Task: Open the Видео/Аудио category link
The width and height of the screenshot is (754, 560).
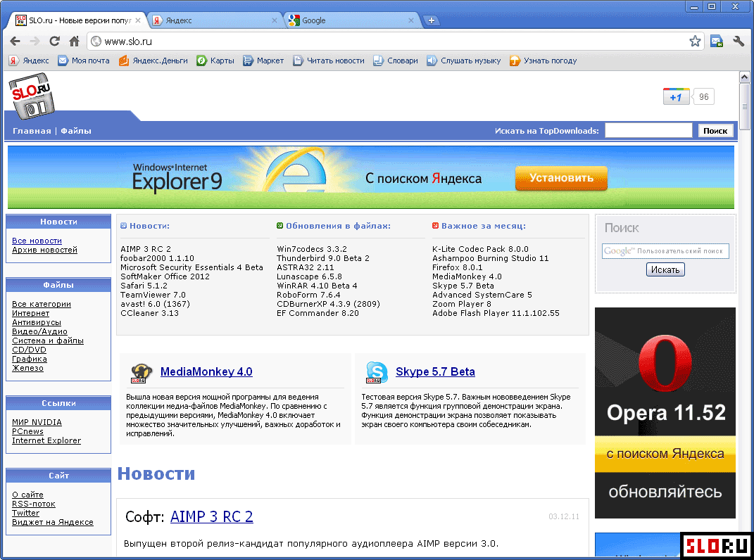Action: (40, 331)
